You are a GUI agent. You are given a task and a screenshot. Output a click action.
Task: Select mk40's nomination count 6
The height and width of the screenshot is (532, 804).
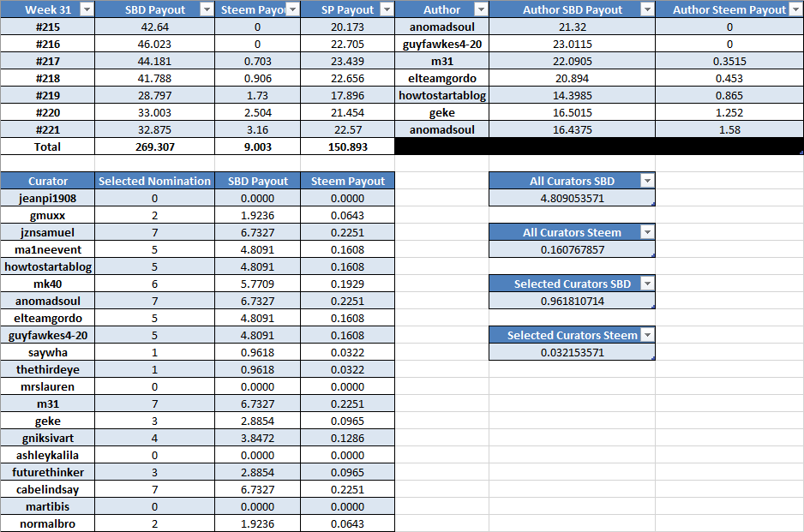pos(155,284)
